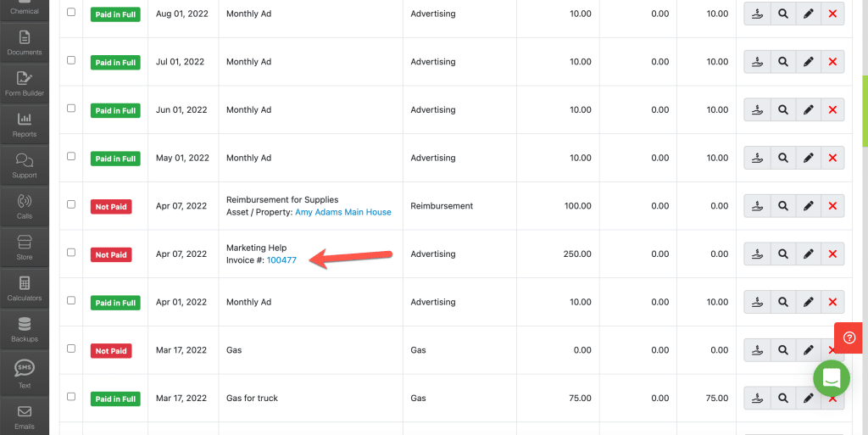
Task: Check the checkbox for the 0.00 Gas row
Action: pyautogui.click(x=71, y=349)
